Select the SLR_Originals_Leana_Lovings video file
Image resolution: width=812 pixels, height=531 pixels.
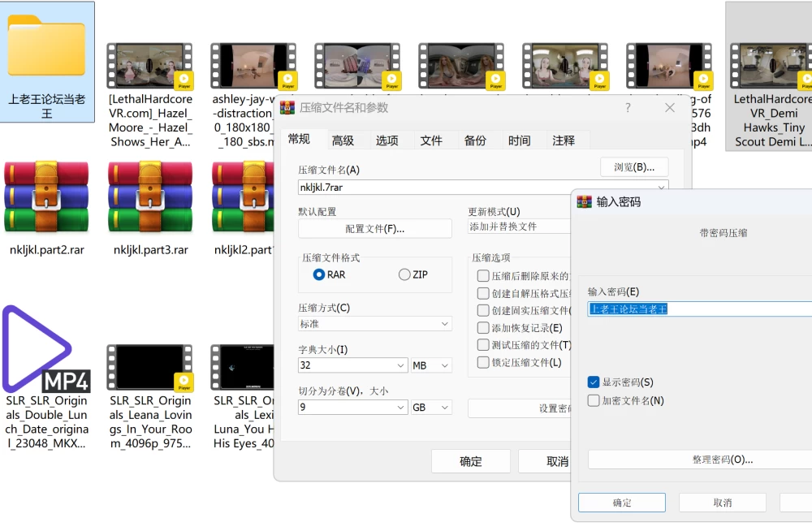(x=150, y=367)
